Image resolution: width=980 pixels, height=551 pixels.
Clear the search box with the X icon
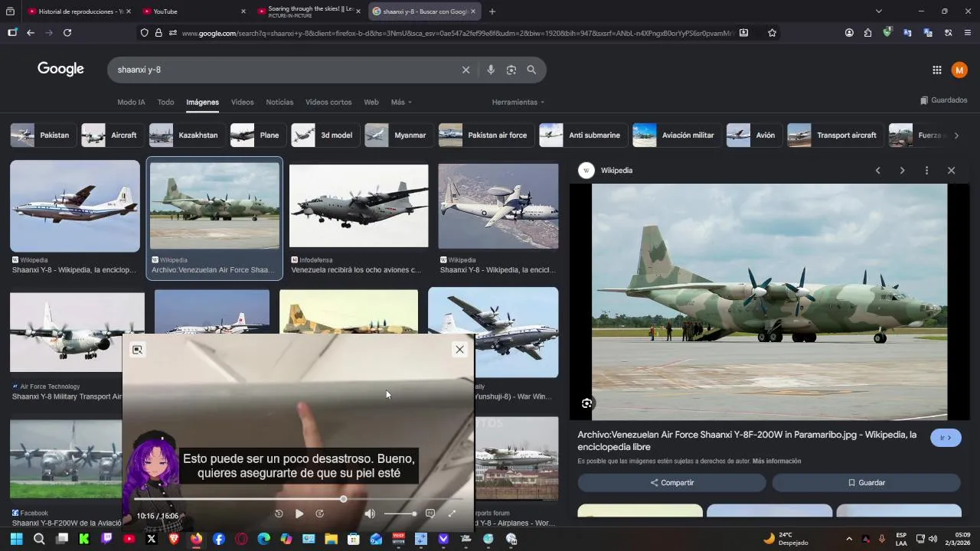(465, 70)
